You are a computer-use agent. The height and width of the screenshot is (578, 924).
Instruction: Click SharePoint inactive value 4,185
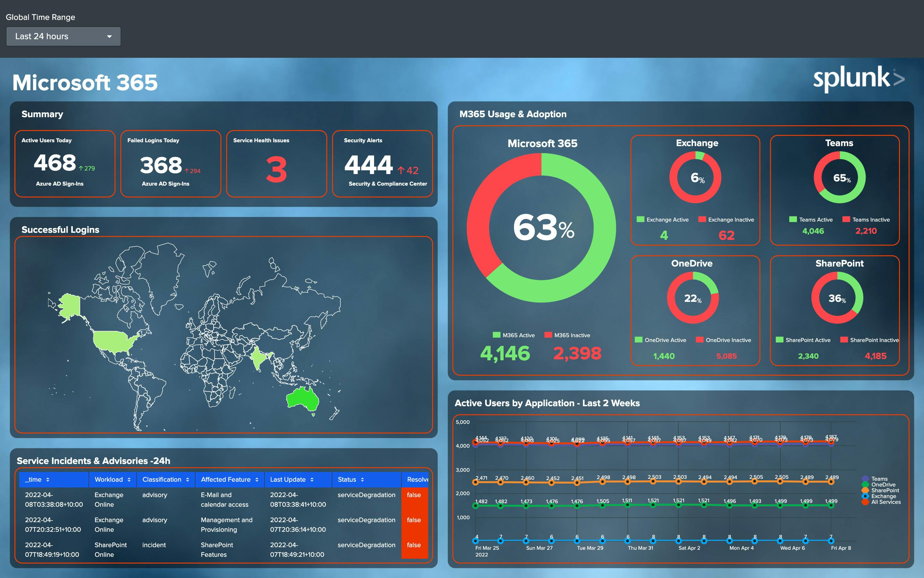pos(876,356)
